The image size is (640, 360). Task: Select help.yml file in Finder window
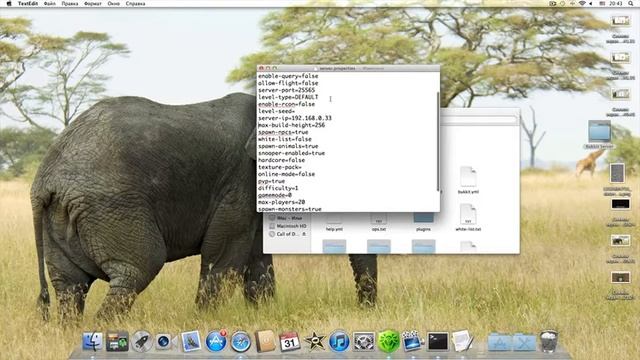pyautogui.click(x=334, y=221)
